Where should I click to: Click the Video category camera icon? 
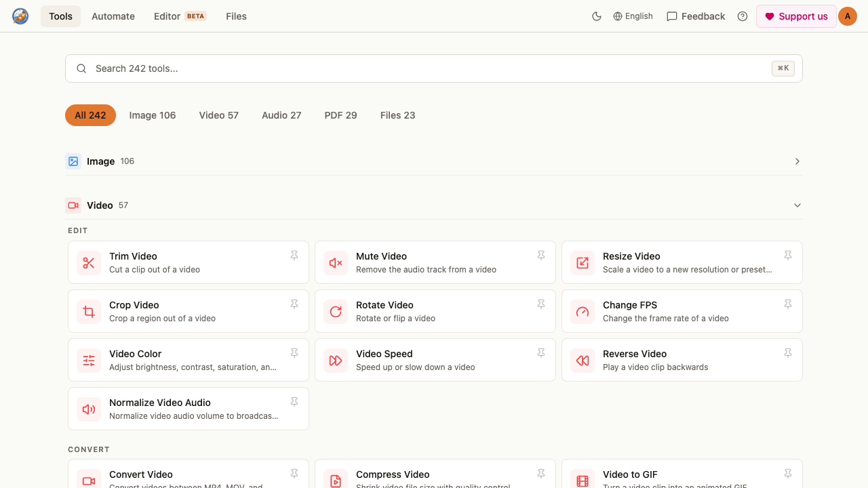(x=73, y=205)
